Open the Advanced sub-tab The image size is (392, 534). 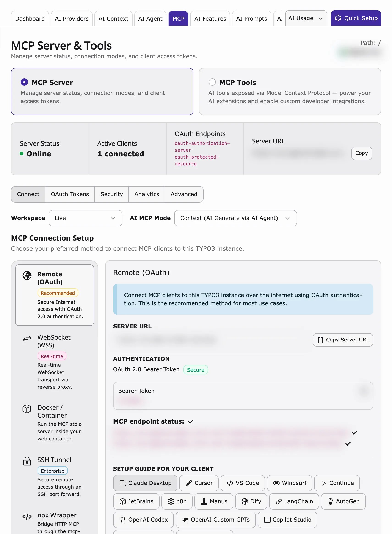point(184,194)
